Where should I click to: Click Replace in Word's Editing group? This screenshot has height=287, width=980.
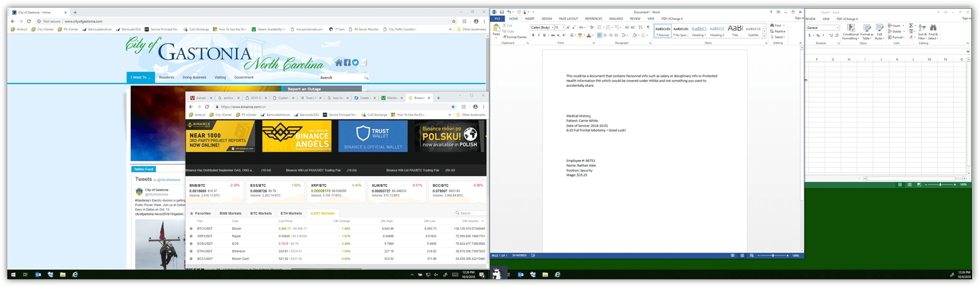(778, 31)
